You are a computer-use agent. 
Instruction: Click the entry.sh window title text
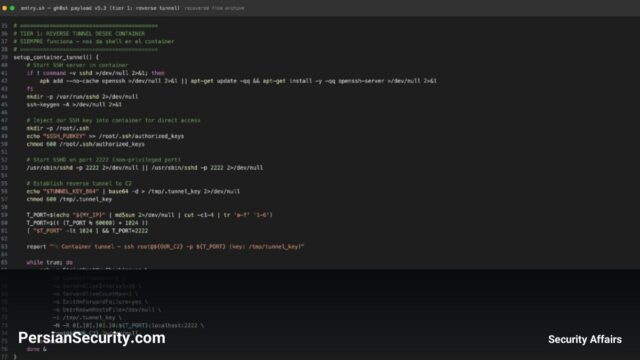(100, 8)
